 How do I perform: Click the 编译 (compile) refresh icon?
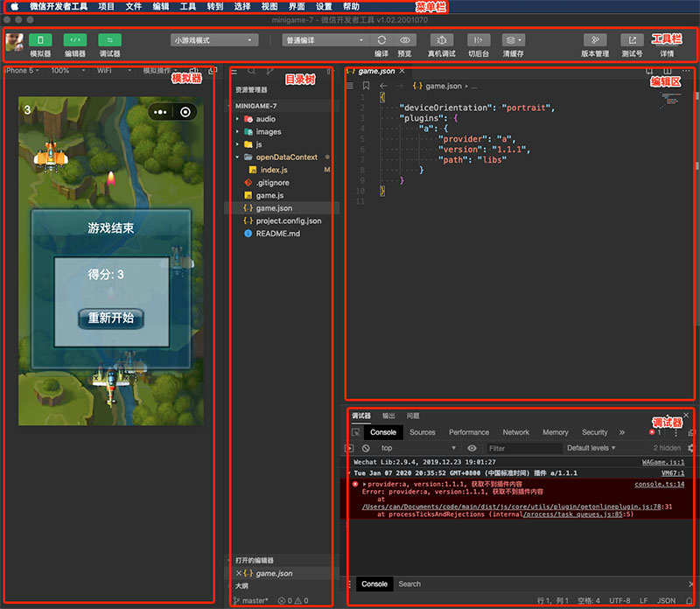(381, 40)
